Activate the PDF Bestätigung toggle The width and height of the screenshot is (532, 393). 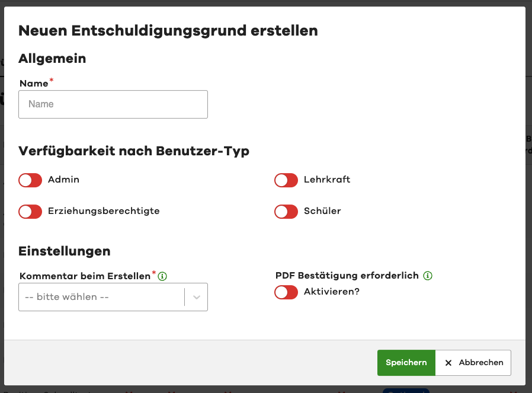coord(286,292)
